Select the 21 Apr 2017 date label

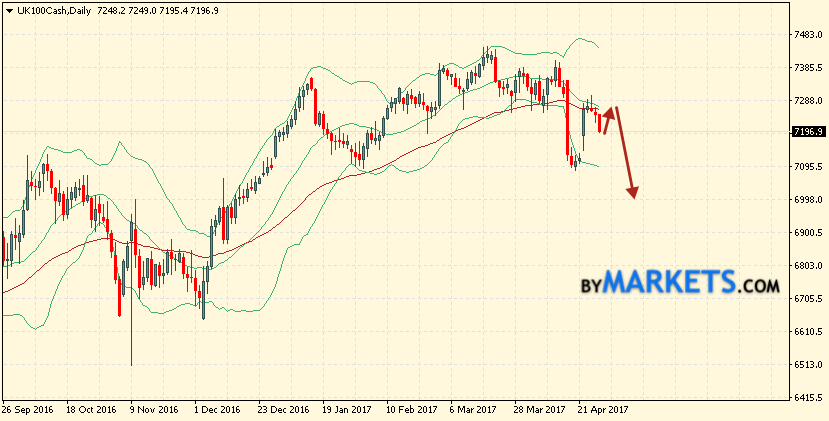coord(603,410)
